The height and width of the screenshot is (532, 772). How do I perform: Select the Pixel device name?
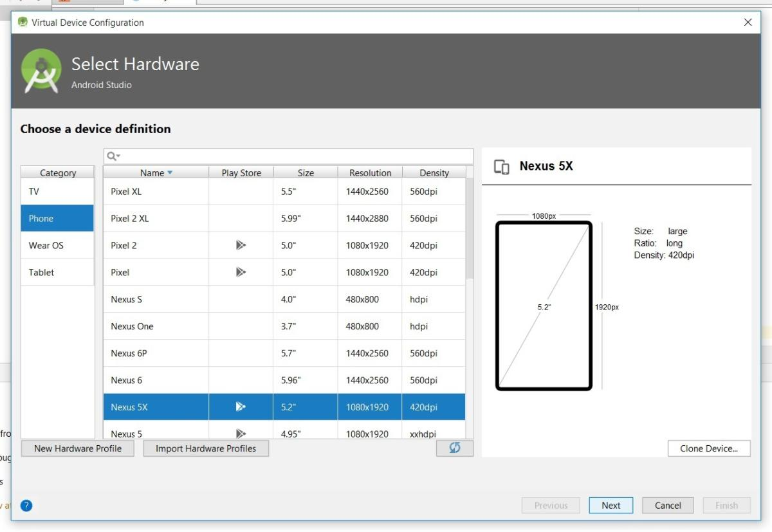[x=120, y=273]
